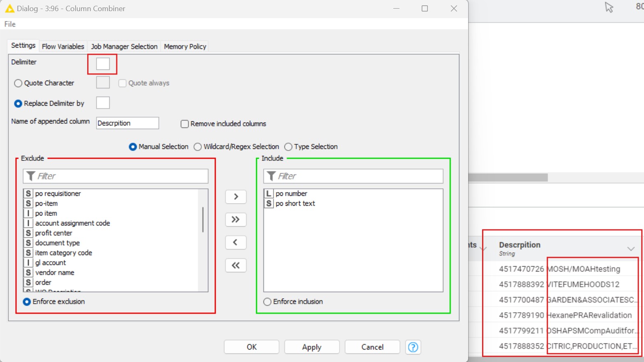Open the Memory Policy tab
Image resolution: width=644 pixels, height=362 pixels.
[184, 46]
